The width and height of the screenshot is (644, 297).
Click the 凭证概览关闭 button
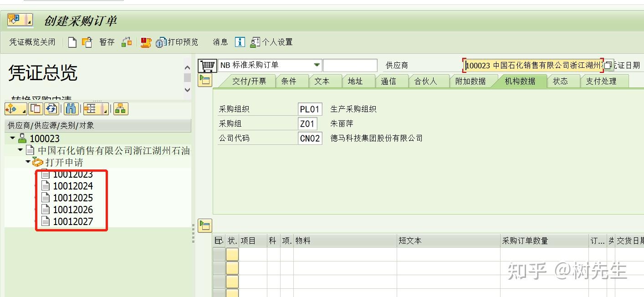(x=31, y=41)
